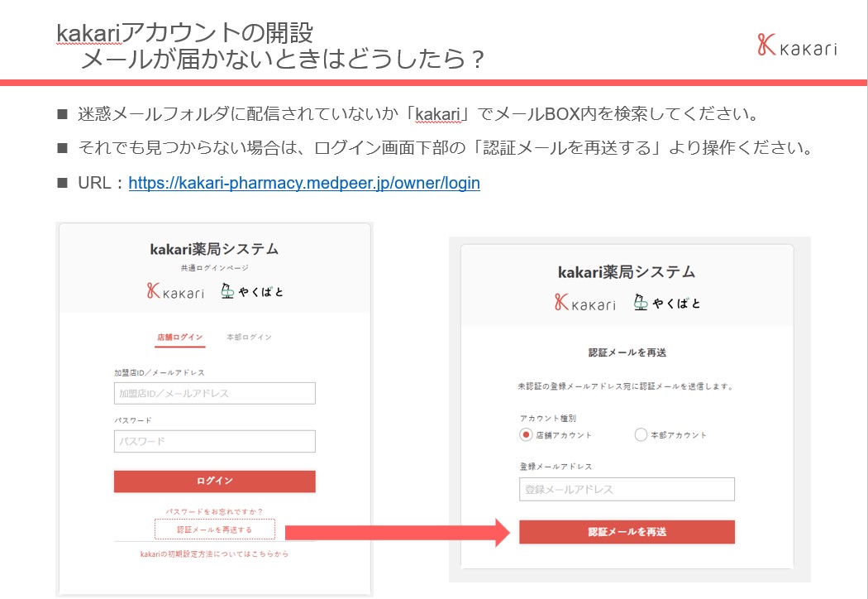Click the kakari logo at top right of slide
Screen dimensions: 868x599
pos(797,45)
